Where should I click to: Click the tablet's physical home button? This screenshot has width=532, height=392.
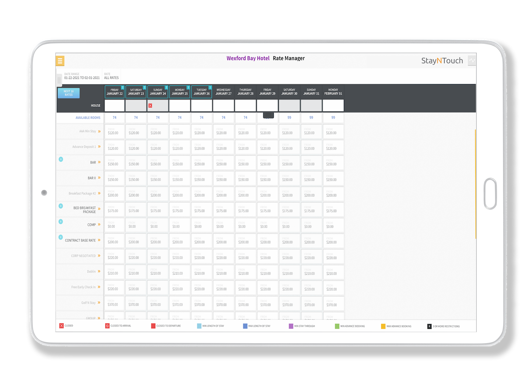point(490,194)
